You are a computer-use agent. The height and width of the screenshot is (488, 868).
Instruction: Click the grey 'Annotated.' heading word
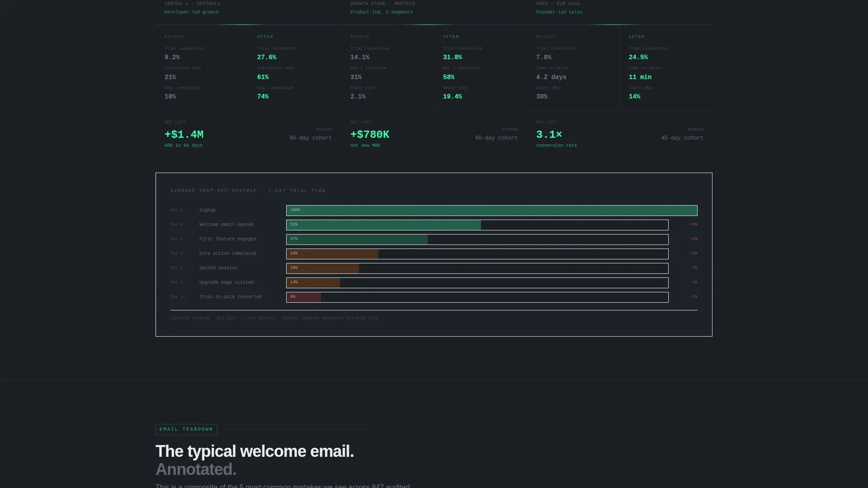pos(196,469)
